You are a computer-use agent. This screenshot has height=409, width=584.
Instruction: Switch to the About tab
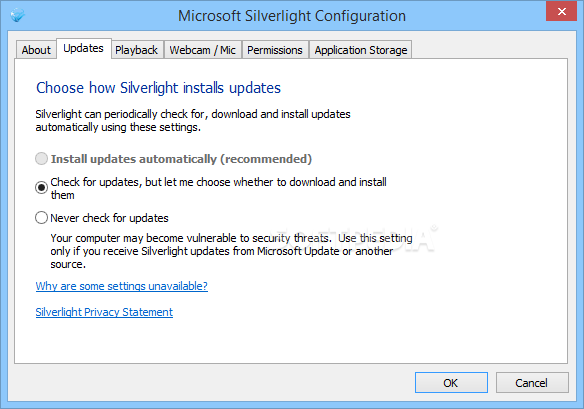click(36, 50)
